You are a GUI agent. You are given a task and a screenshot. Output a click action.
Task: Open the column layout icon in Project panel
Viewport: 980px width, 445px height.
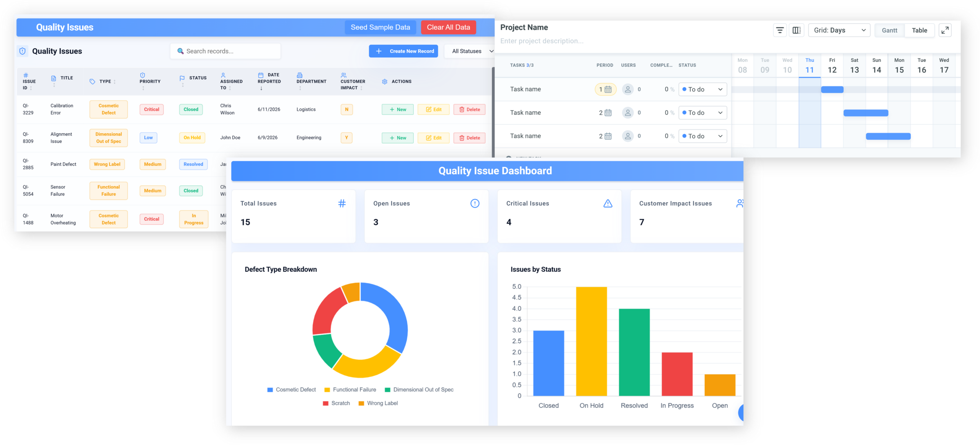[x=796, y=30]
